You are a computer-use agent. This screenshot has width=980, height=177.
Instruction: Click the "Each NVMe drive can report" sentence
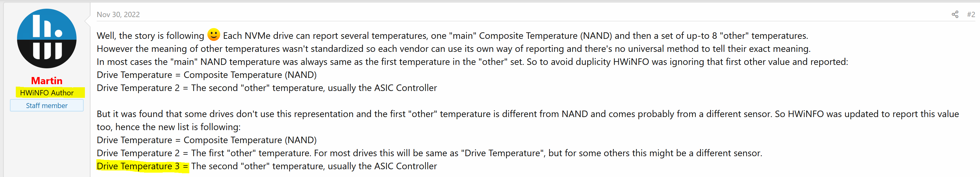click(x=516, y=36)
